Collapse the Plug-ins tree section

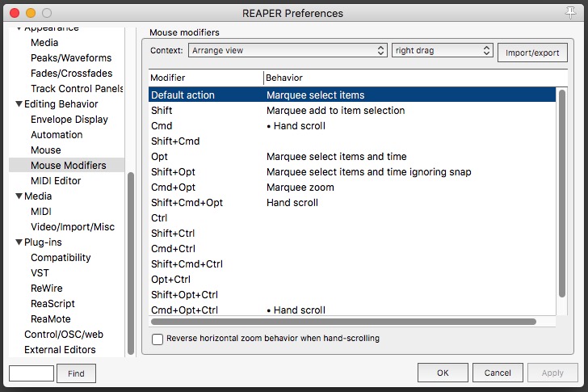pyautogui.click(x=19, y=242)
